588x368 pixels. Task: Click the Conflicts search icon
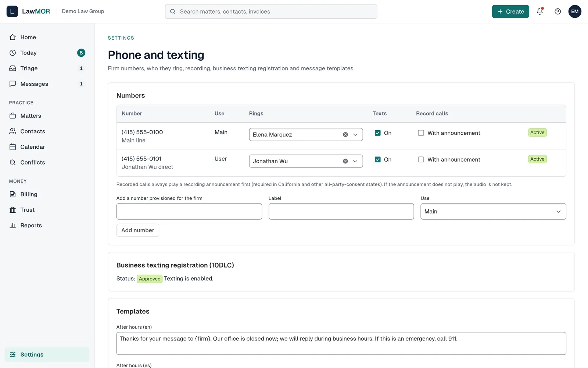[13, 162]
